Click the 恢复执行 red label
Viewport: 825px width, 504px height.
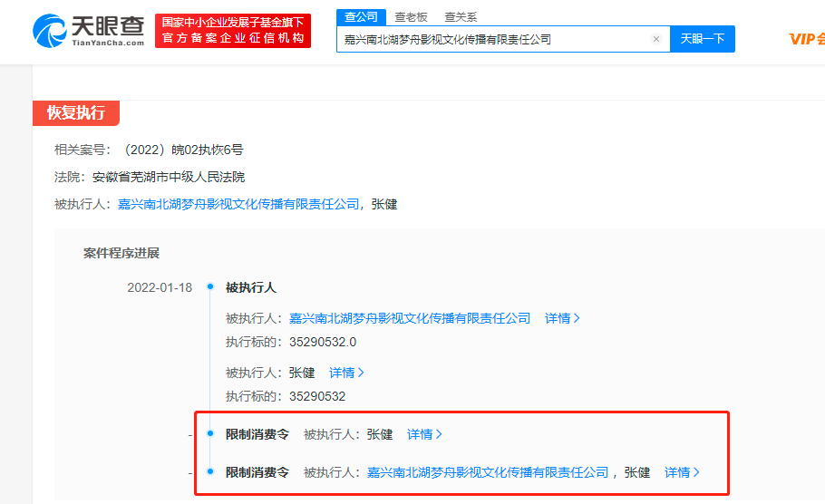[x=76, y=112]
